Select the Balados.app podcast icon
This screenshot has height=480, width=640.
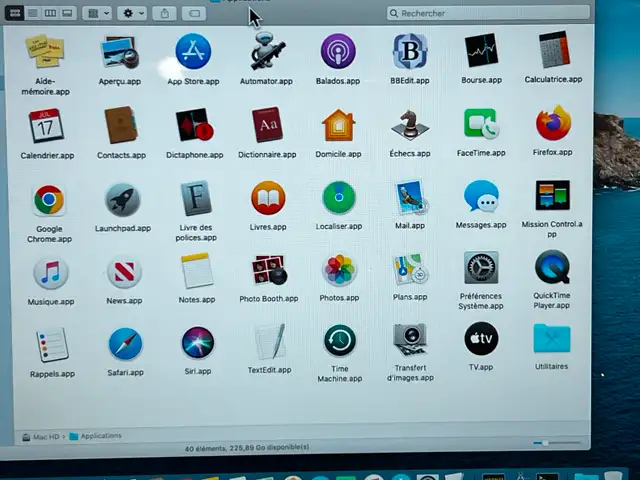pos(338,51)
